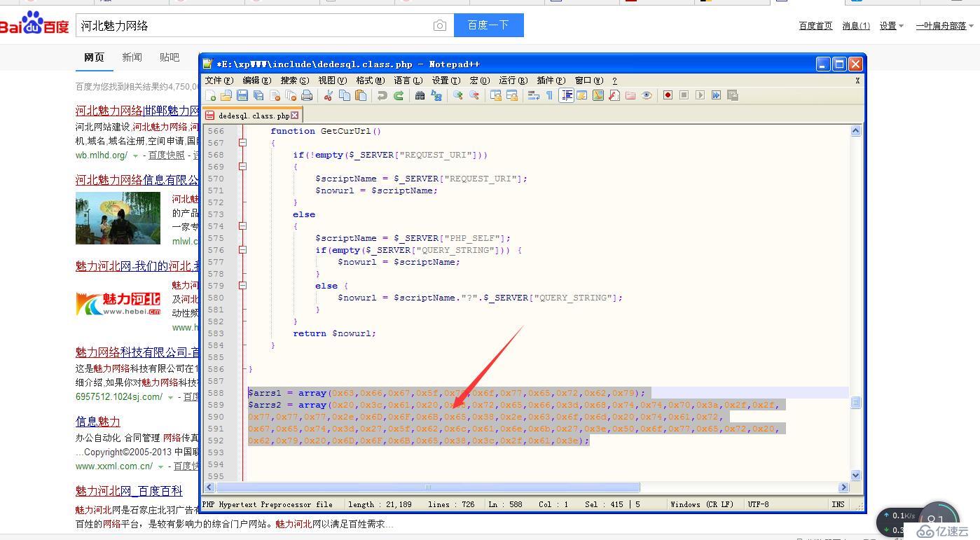Toggle show all characters pilcrow icon
This screenshot has width=980, height=540.
(549, 95)
